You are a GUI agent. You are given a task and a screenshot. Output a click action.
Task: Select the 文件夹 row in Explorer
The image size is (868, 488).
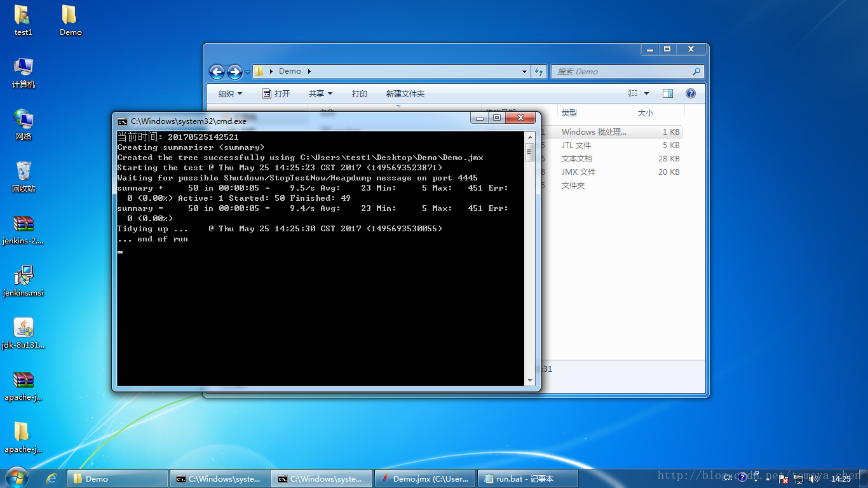612,186
